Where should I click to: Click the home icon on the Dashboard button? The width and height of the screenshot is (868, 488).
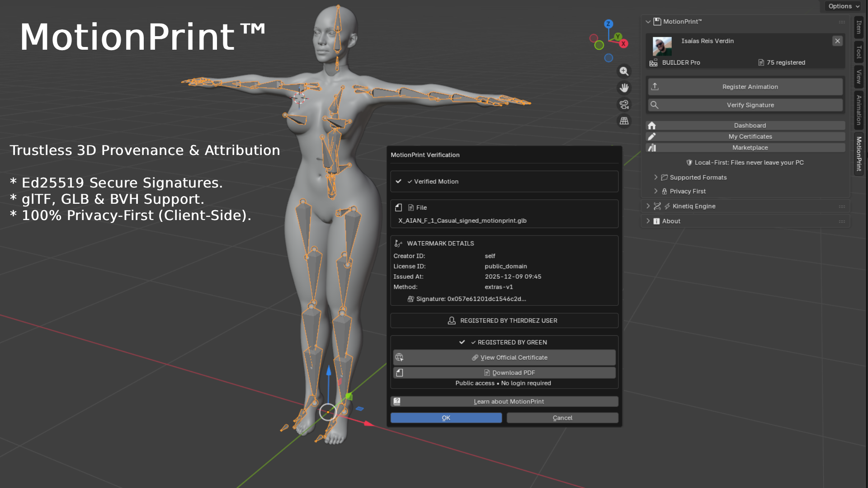tap(652, 125)
